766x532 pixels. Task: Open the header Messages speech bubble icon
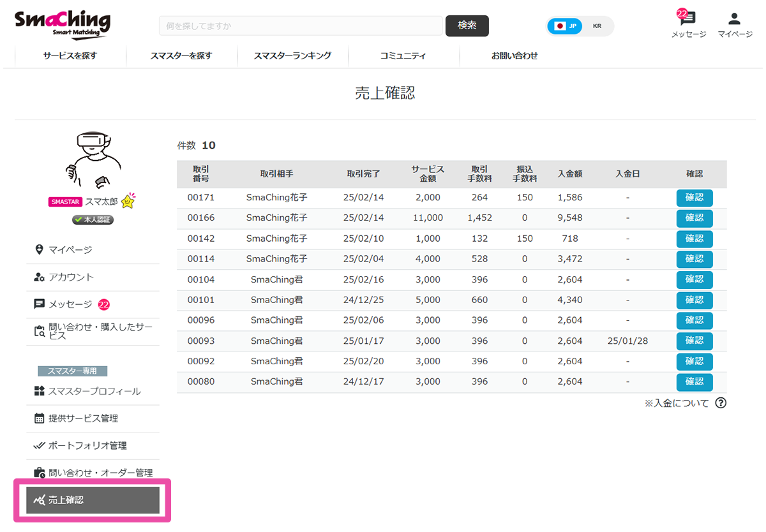[688, 19]
